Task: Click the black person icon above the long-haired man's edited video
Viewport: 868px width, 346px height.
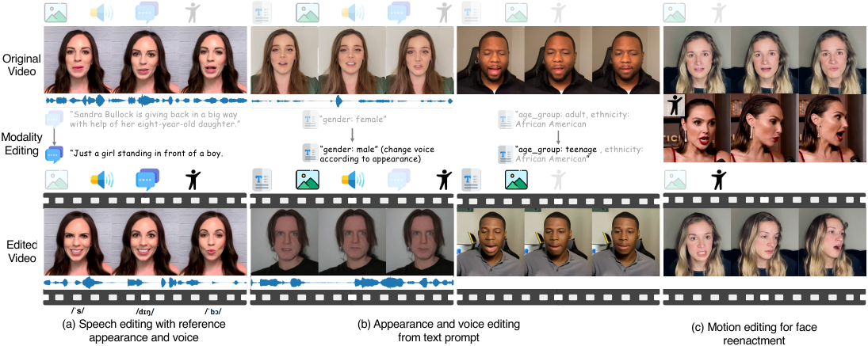Action: (444, 180)
